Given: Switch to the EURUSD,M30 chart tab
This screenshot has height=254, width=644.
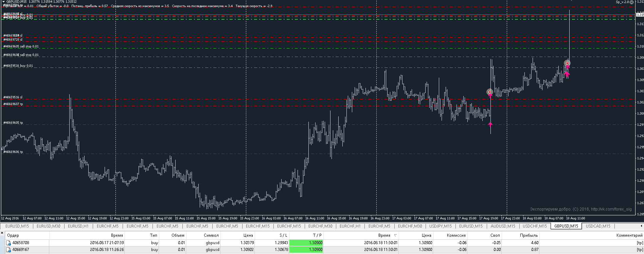Looking at the screenshot, I should (x=48, y=226).
